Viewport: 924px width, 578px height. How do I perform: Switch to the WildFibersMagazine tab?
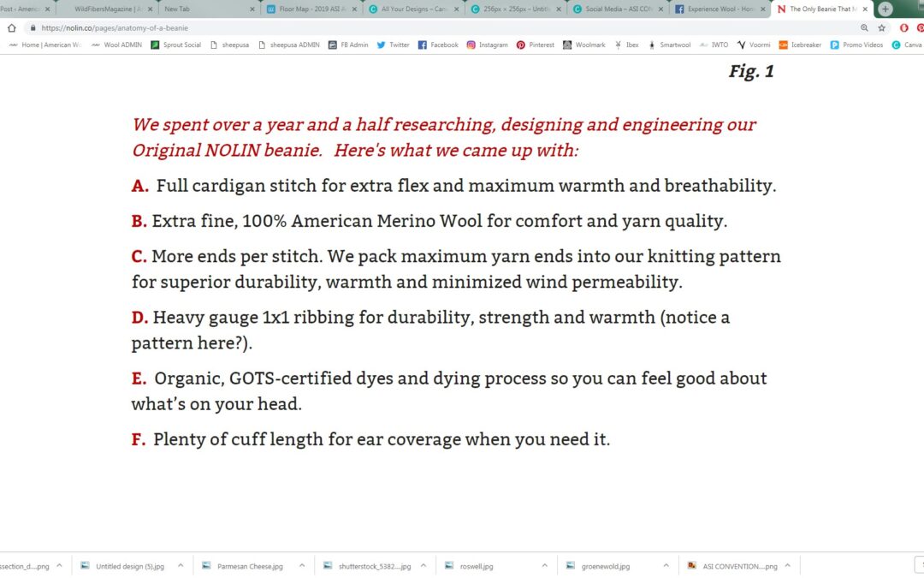[106, 9]
